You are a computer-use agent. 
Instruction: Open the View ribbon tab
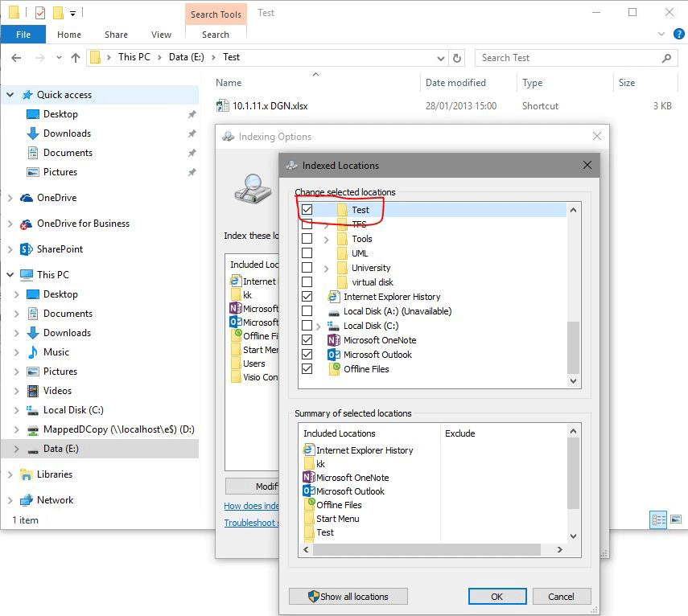click(x=161, y=35)
